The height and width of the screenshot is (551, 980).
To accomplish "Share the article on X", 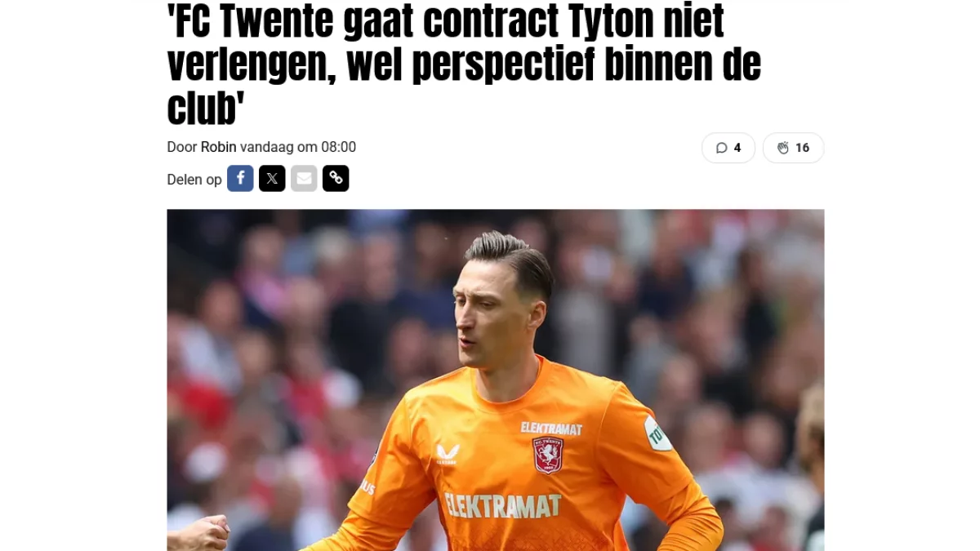I will [272, 178].
